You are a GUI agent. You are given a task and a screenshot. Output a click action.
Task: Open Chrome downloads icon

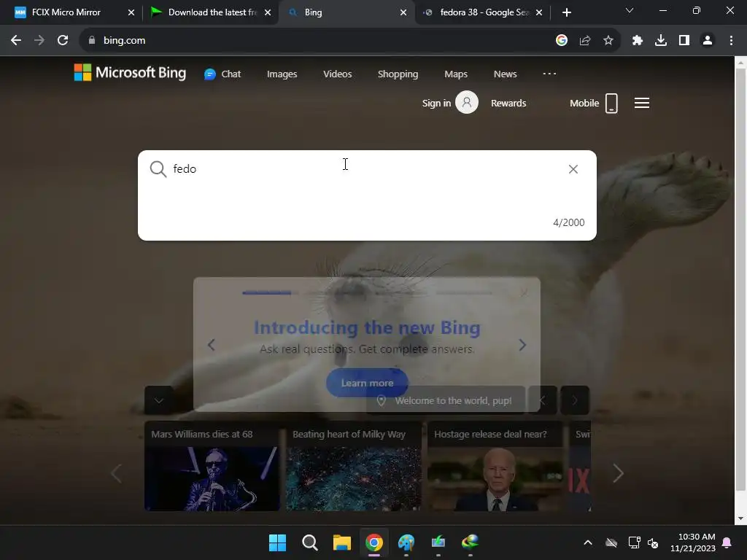661,41
